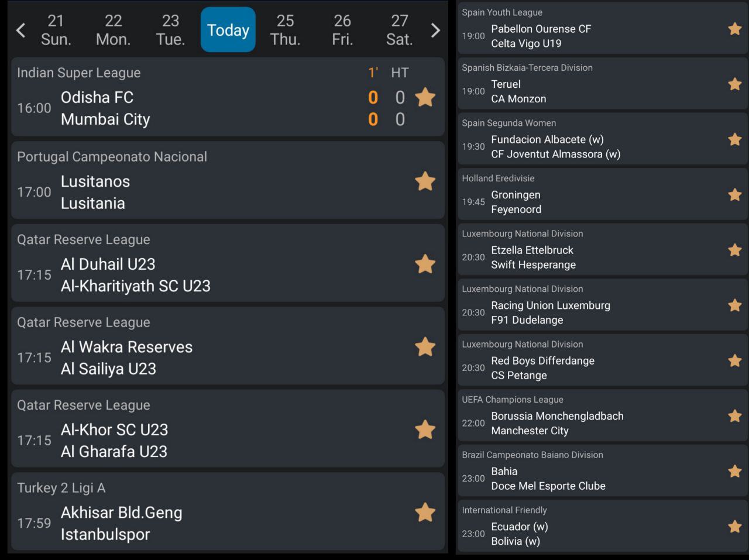This screenshot has height=560, width=749.
Task: Toggle favorite star for Odisha FC match
Action: click(425, 97)
